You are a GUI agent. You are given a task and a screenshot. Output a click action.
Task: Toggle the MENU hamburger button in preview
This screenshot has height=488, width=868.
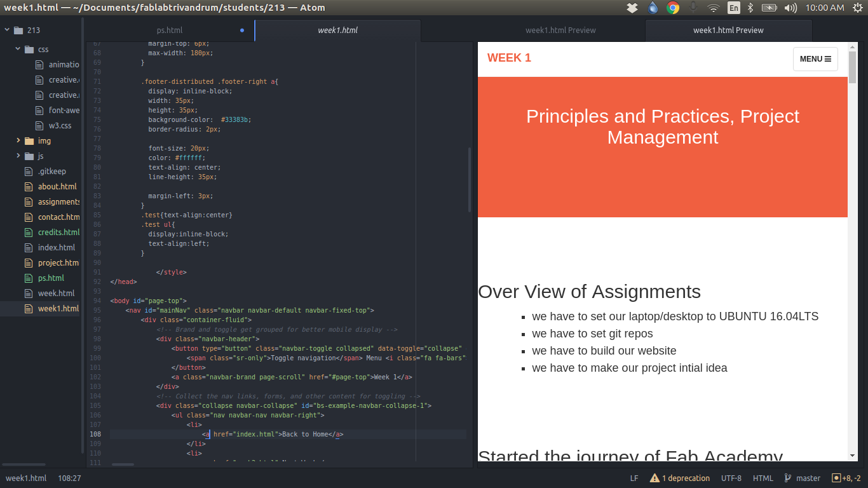point(815,59)
